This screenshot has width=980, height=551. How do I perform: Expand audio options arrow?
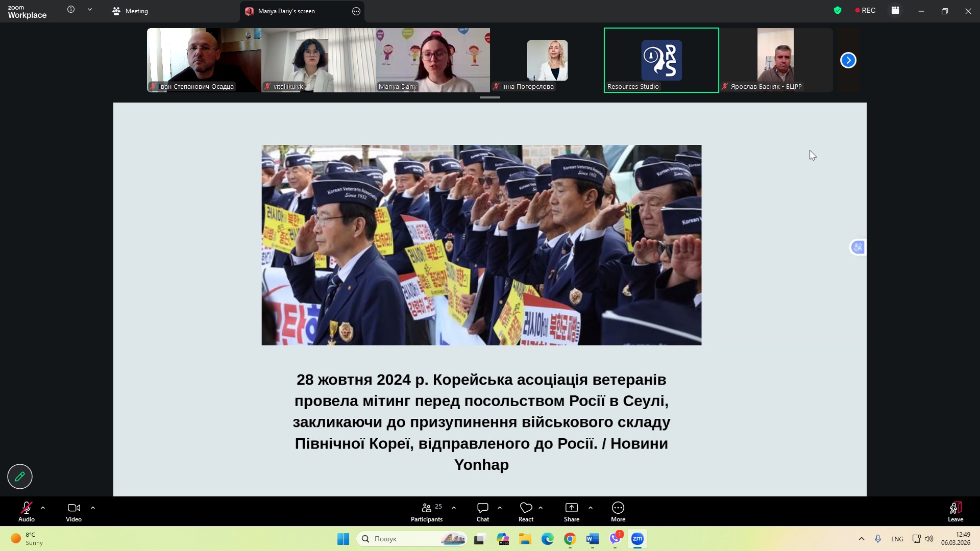pyautogui.click(x=43, y=508)
